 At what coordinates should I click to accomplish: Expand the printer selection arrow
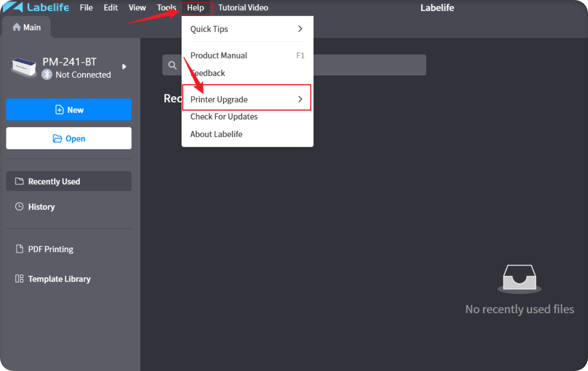pos(124,66)
